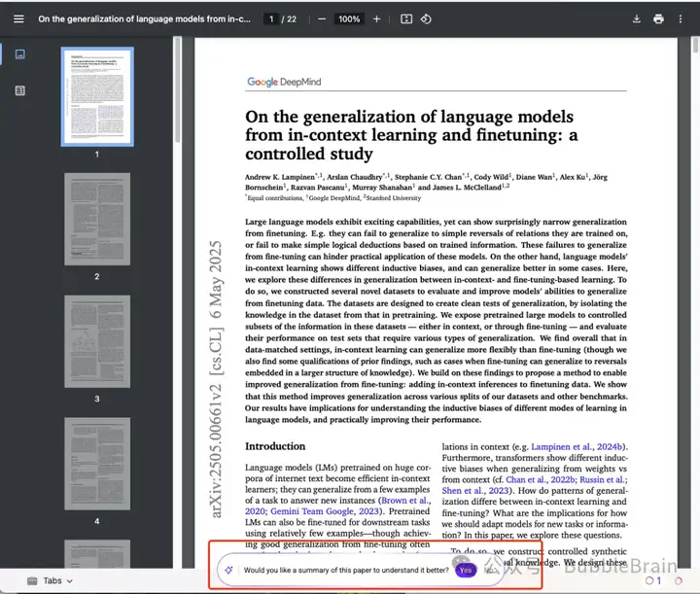Zoom out with the minus button

(322, 19)
